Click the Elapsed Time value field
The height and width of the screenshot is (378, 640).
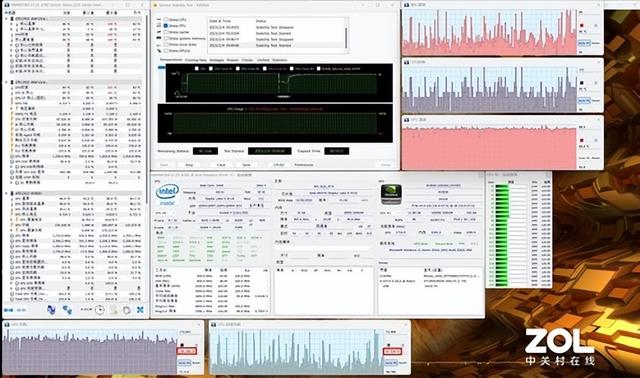pos(337,151)
